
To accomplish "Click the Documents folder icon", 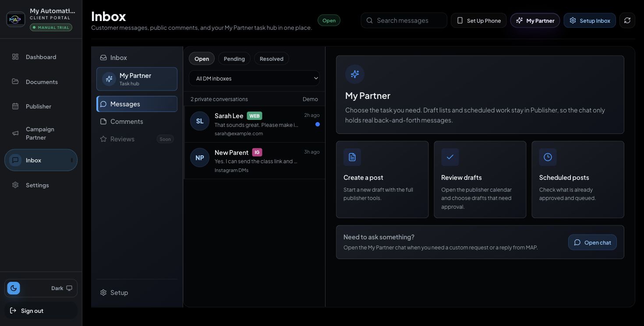I will (15, 82).
